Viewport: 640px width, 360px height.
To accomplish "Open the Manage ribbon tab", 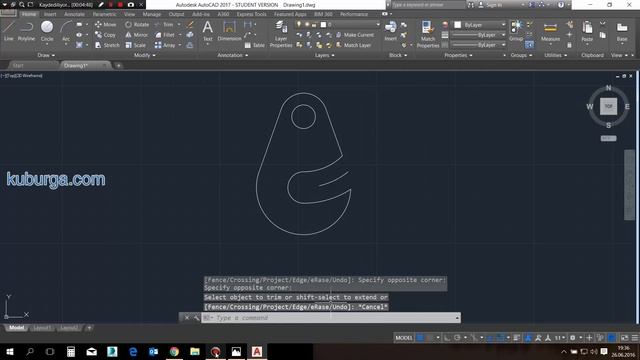I will [151, 14].
